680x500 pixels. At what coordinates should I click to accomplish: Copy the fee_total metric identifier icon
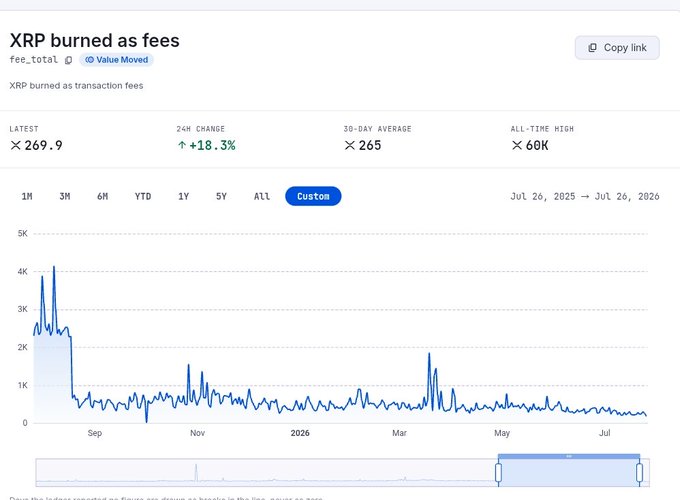click(69, 60)
